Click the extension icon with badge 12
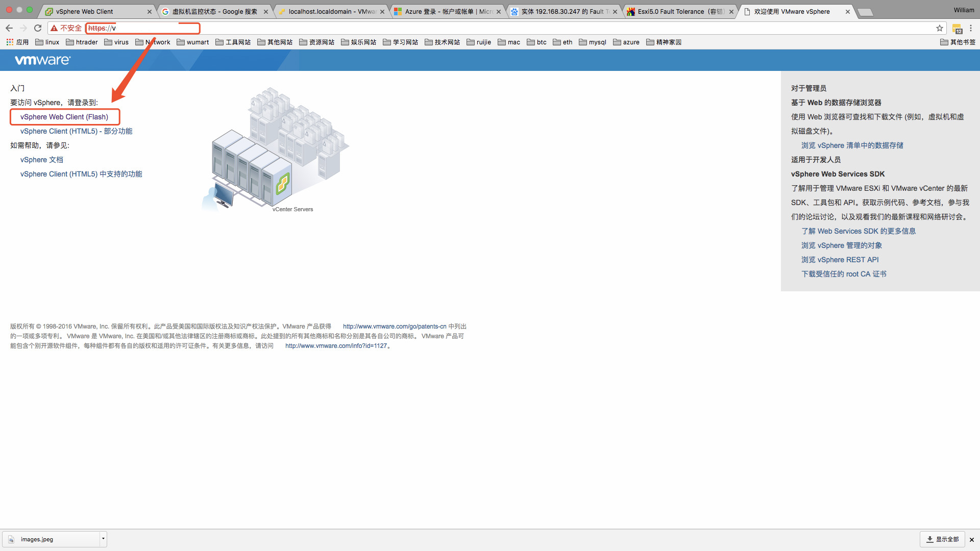This screenshot has height=551, width=980. [x=957, y=29]
